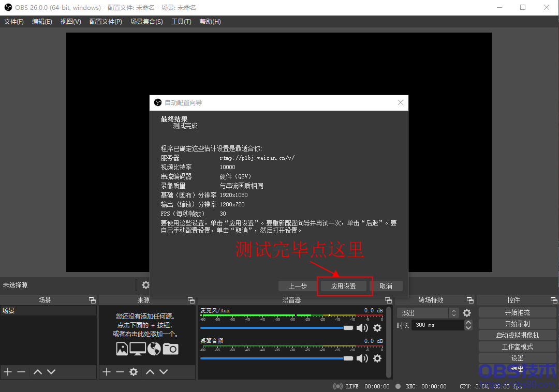The width and height of the screenshot is (559, 392).
Task: Open the 场景集合(S) menu
Action: point(146,21)
